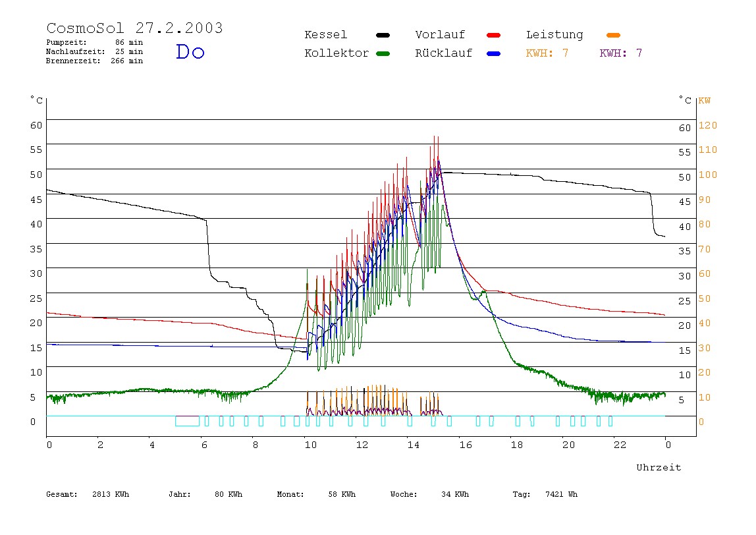Viewport: 756px width, 535px height.
Task: Select the "Kollektor" legend label
Action: 337,53
